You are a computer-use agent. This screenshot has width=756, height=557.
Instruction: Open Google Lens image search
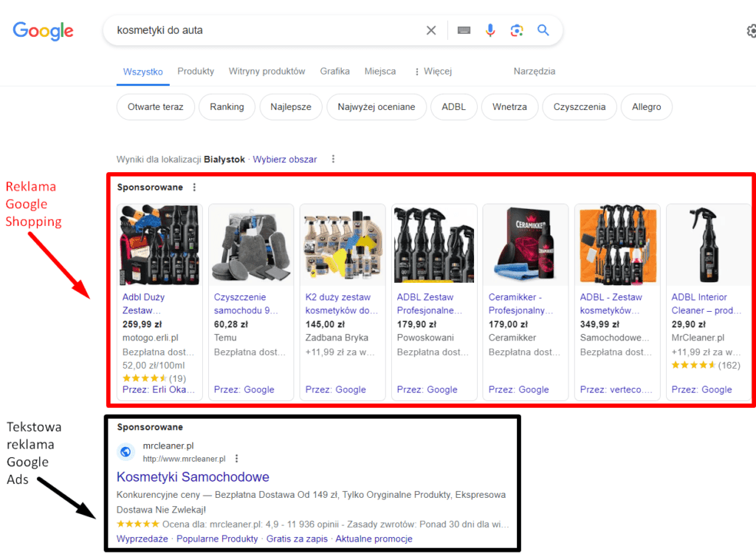click(x=517, y=30)
